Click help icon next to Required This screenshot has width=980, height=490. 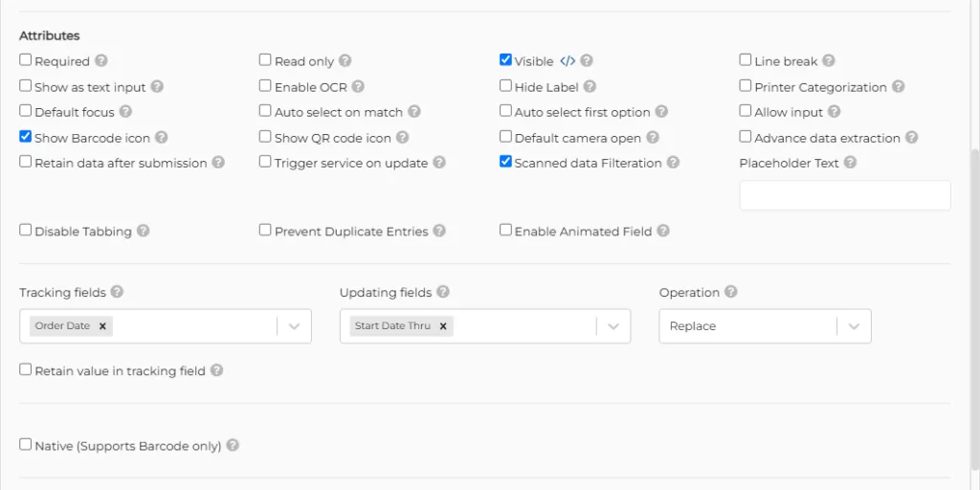point(101,61)
